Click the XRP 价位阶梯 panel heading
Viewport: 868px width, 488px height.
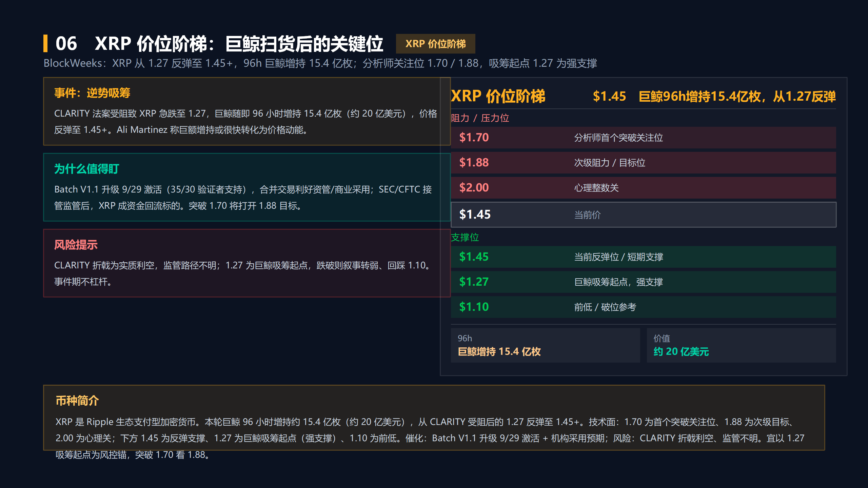click(498, 96)
